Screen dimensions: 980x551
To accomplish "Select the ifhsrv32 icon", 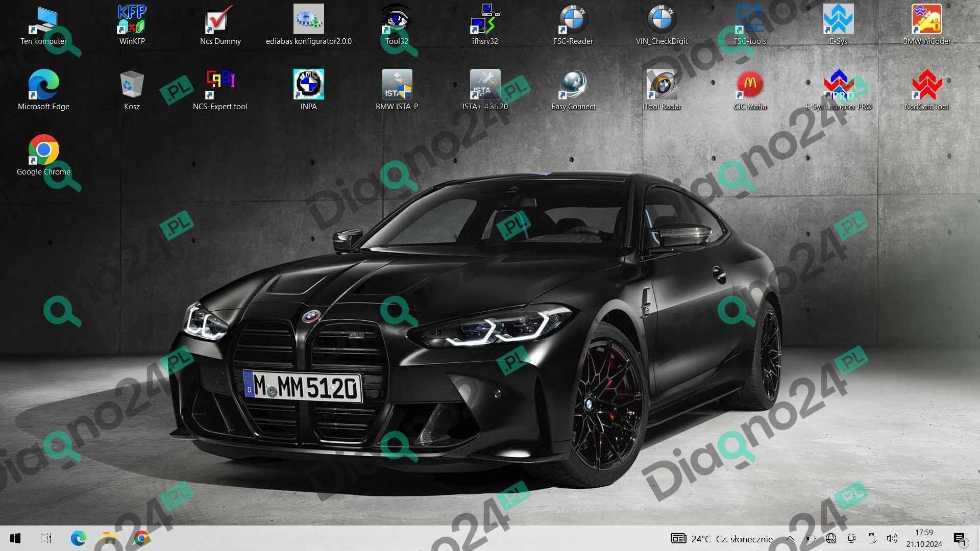I will [x=485, y=25].
